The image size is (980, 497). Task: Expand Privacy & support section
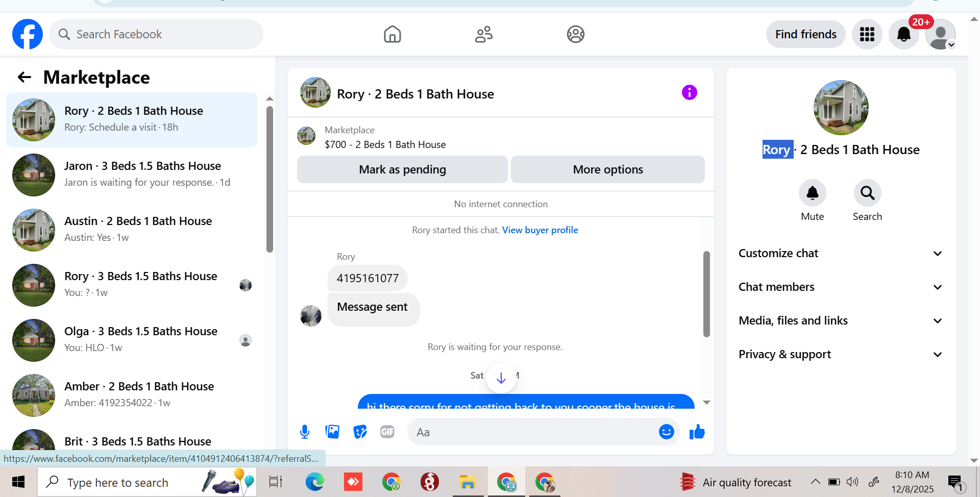tap(841, 355)
